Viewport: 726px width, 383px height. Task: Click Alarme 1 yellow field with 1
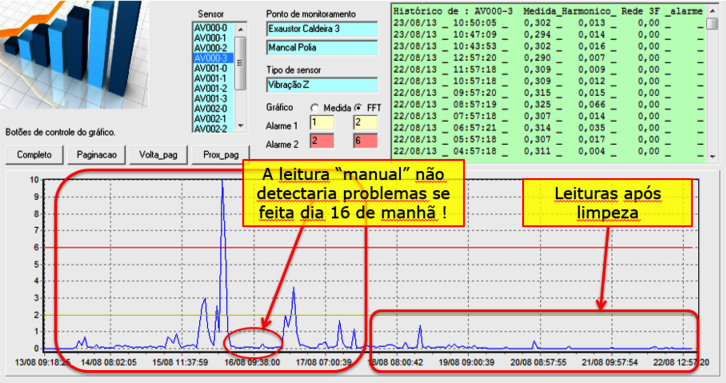click(322, 122)
